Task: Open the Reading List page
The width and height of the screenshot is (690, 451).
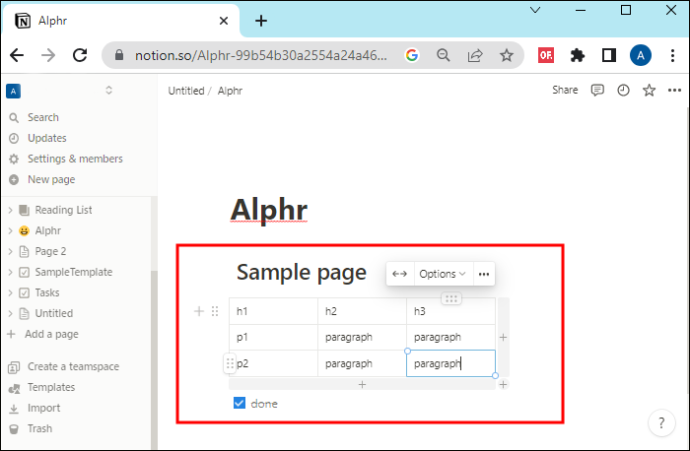Action: pyautogui.click(x=63, y=210)
